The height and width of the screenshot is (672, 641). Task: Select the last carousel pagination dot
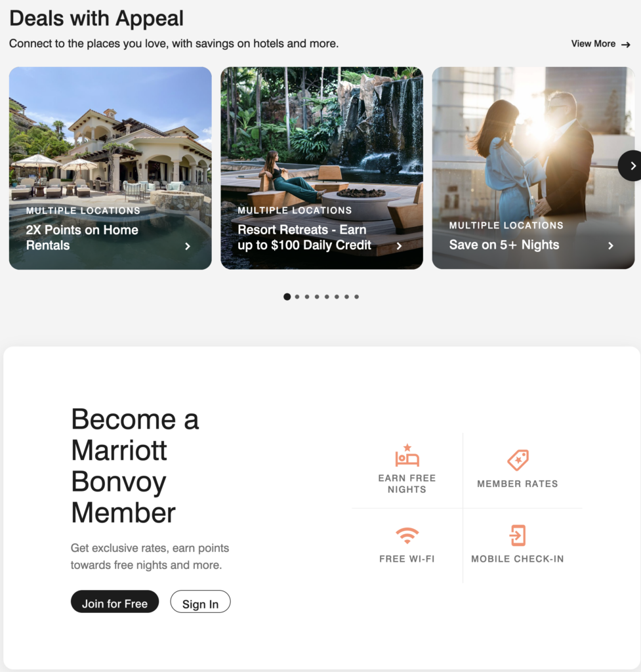356,297
